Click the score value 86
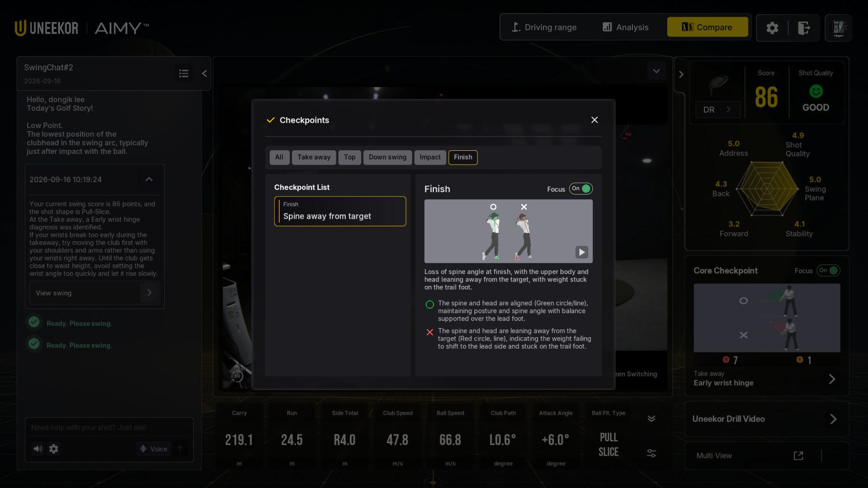868x488 pixels. tap(766, 97)
